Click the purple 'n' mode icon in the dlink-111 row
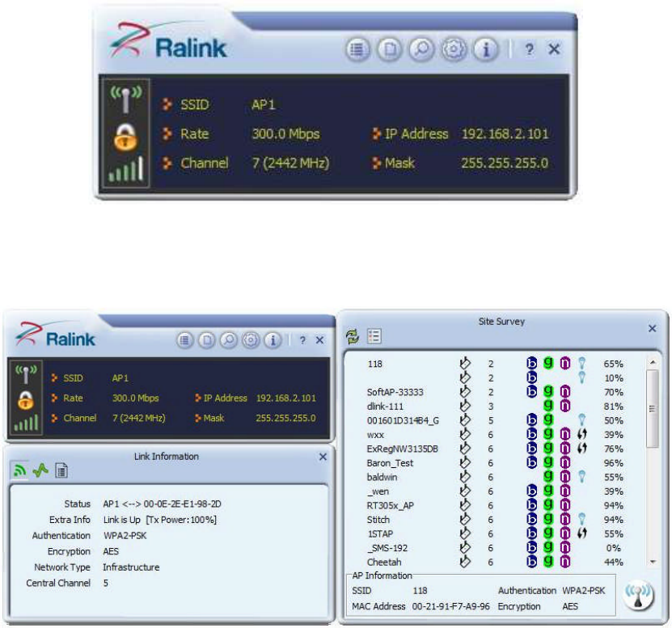 point(565,406)
